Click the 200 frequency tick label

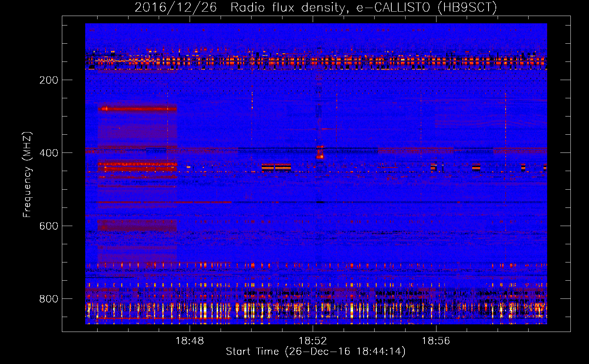click(49, 80)
